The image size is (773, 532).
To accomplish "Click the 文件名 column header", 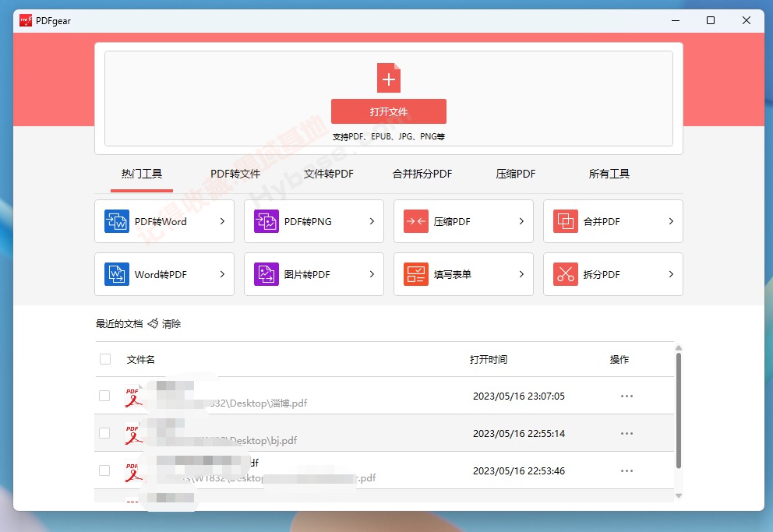I will (140, 360).
